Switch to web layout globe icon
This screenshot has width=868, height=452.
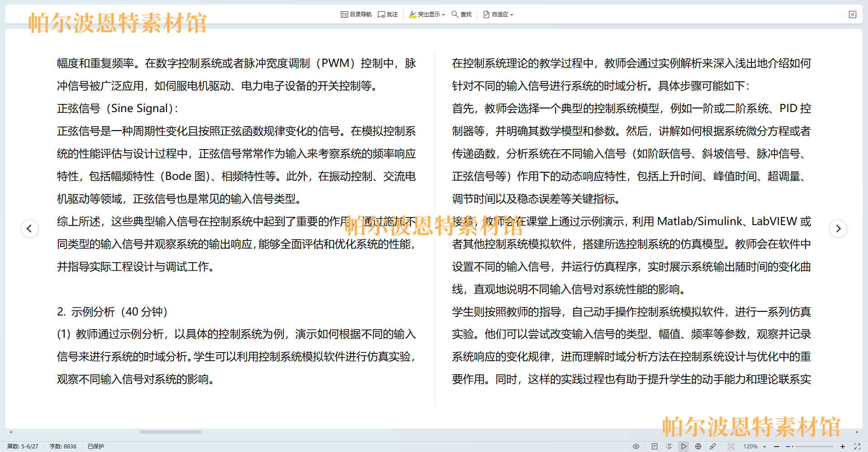click(698, 446)
